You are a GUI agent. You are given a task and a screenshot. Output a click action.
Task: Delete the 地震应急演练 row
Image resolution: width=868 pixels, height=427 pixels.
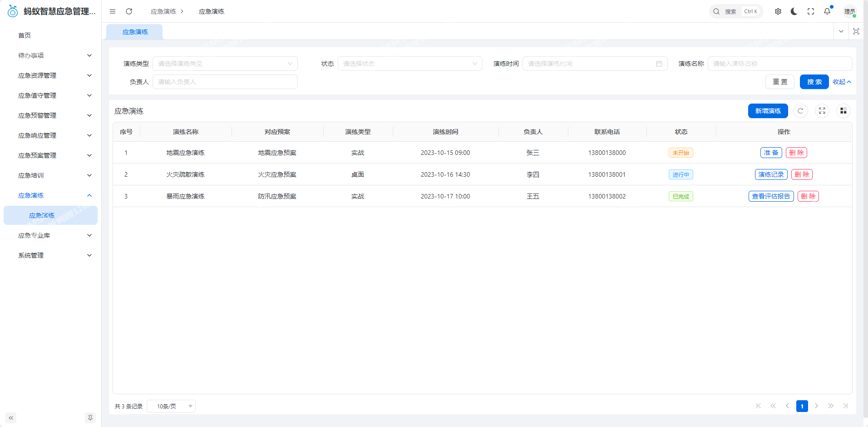(796, 153)
